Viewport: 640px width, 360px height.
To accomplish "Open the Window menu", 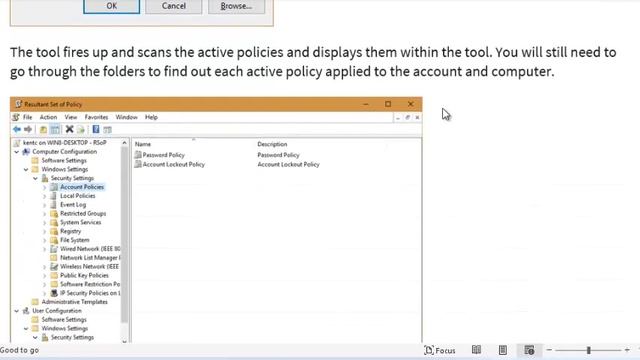I will pyautogui.click(x=127, y=117).
